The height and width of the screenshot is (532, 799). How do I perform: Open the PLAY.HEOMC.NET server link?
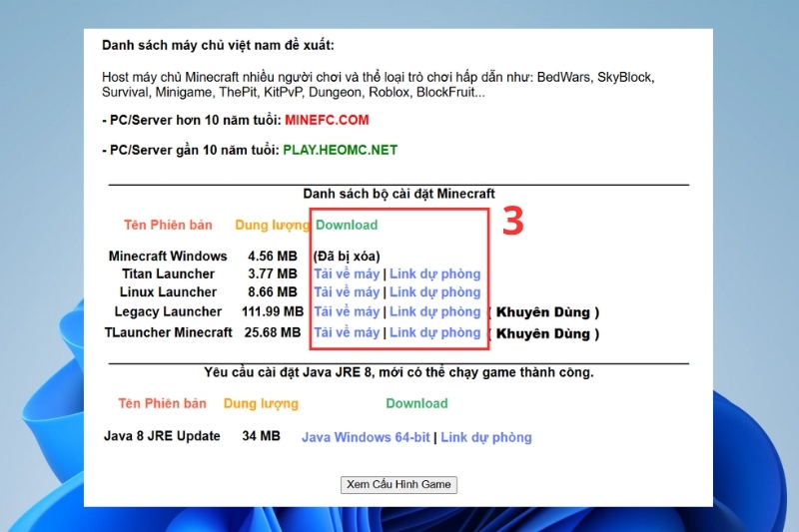pyautogui.click(x=340, y=150)
